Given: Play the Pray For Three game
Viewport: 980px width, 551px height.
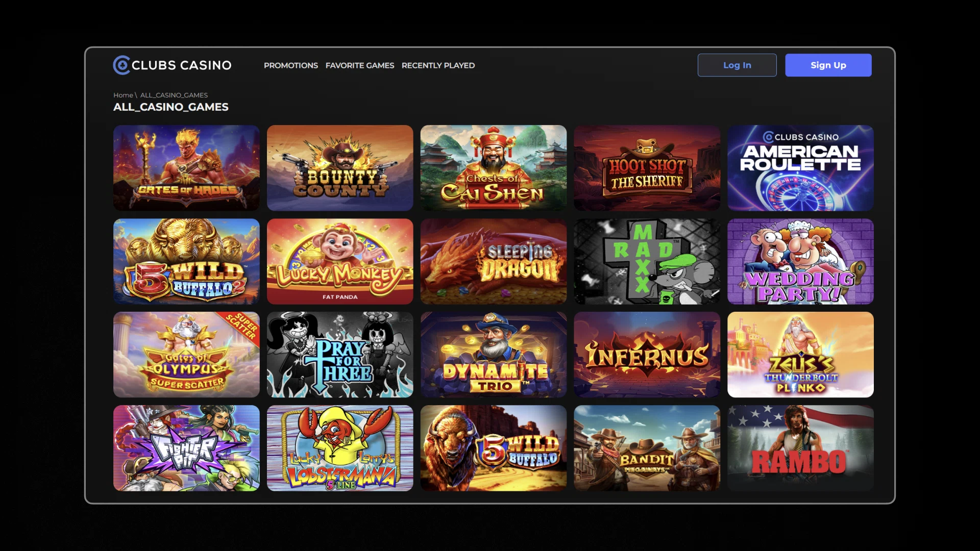Looking at the screenshot, I should pos(340,355).
